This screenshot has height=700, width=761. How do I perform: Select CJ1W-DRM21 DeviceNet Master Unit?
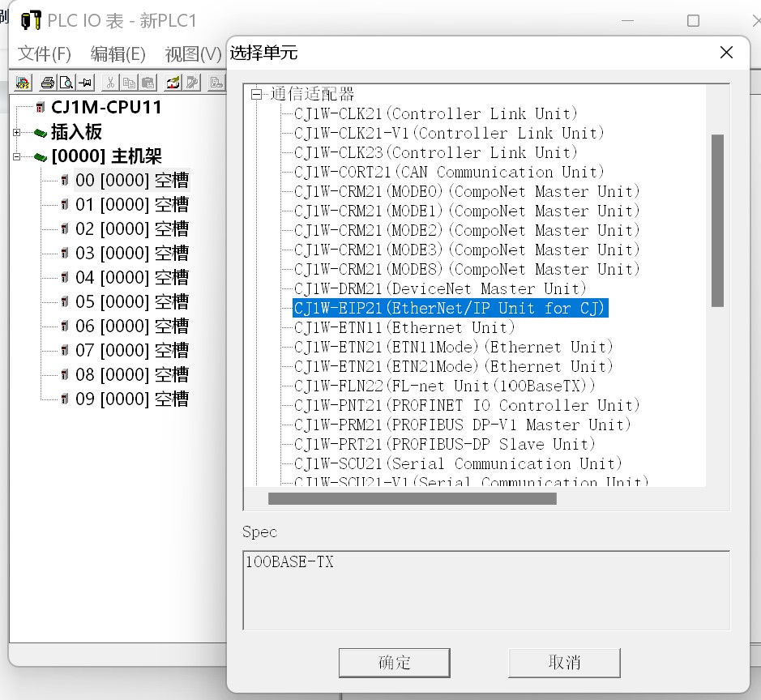440,288
